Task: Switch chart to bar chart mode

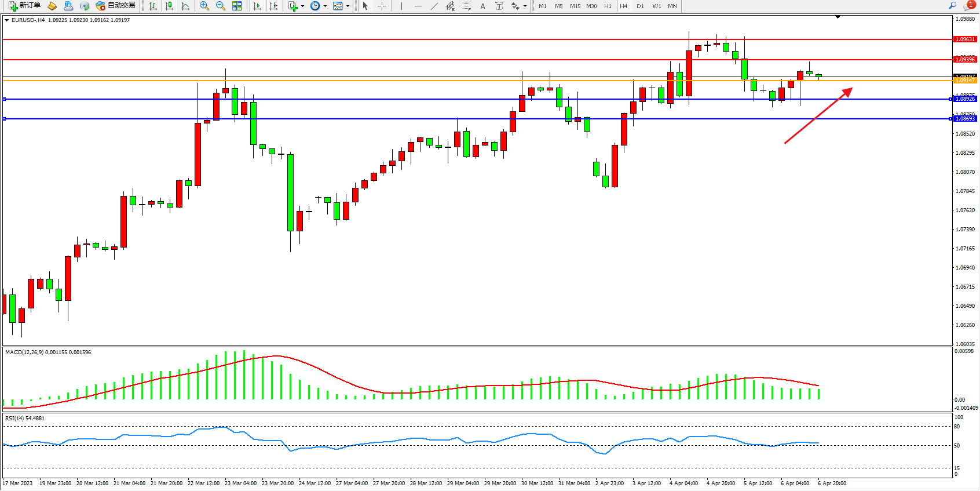Action: pyautogui.click(x=153, y=6)
